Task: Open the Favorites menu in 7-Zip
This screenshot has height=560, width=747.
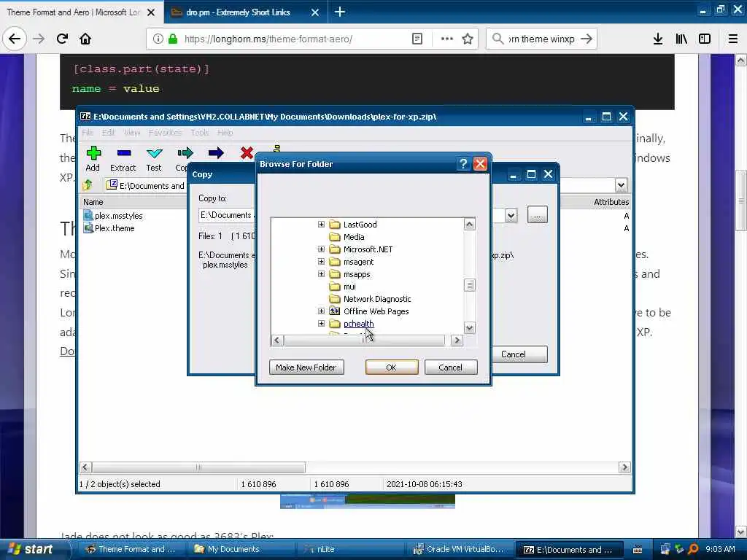Action: click(x=165, y=133)
